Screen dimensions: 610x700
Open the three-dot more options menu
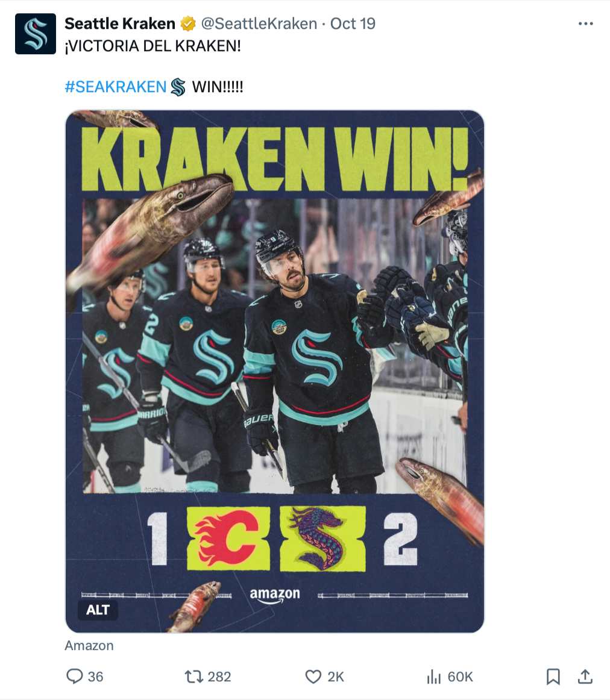[x=585, y=23]
